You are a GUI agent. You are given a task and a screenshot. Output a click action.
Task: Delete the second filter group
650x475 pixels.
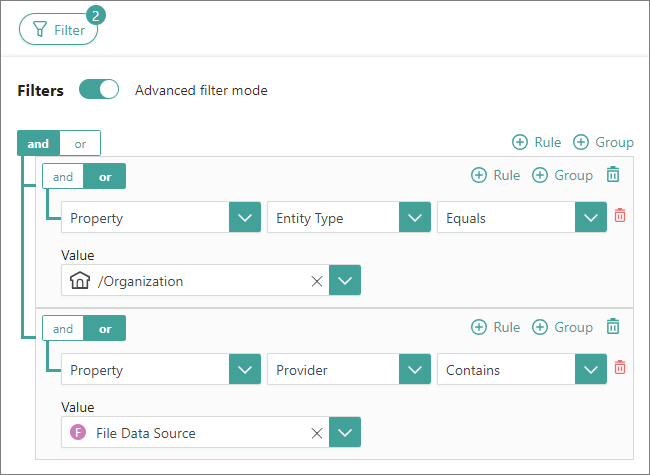point(613,327)
